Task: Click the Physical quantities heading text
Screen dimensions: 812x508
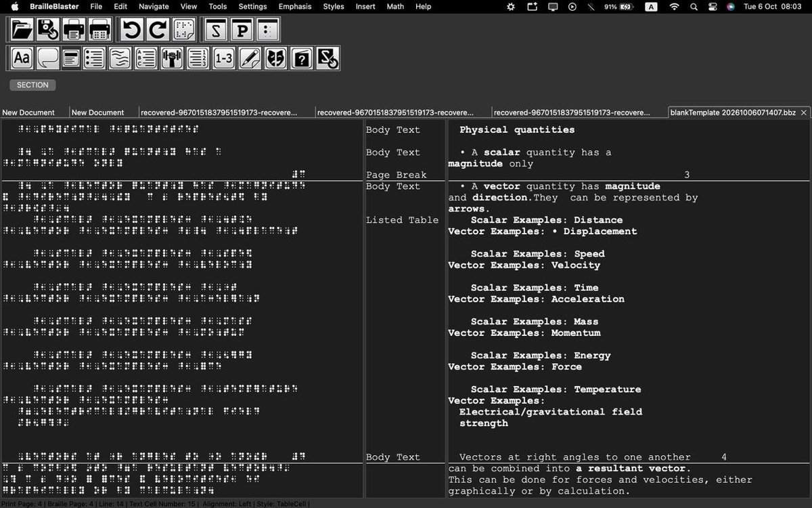Action: [x=517, y=130]
